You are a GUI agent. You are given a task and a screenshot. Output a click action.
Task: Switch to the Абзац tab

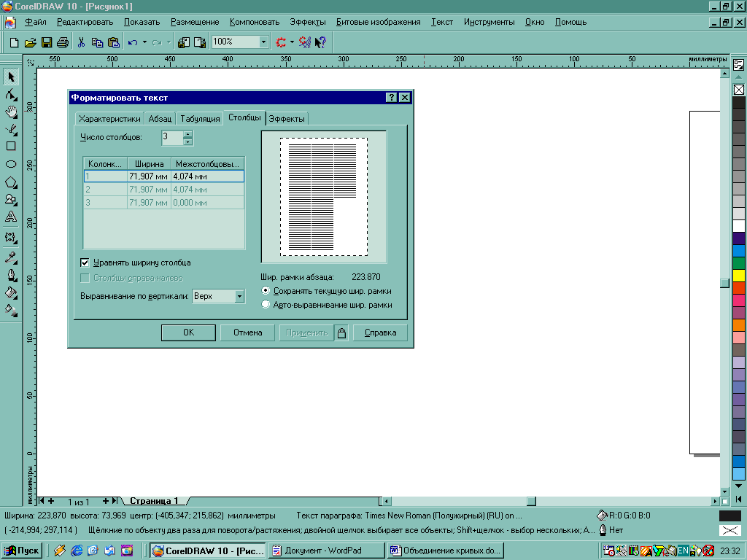[x=160, y=119]
